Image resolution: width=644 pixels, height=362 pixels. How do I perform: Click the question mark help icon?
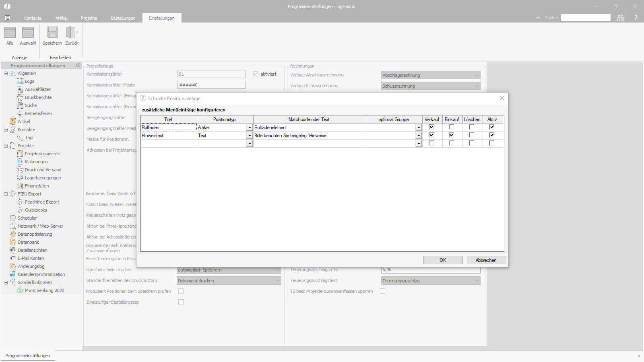point(636,18)
